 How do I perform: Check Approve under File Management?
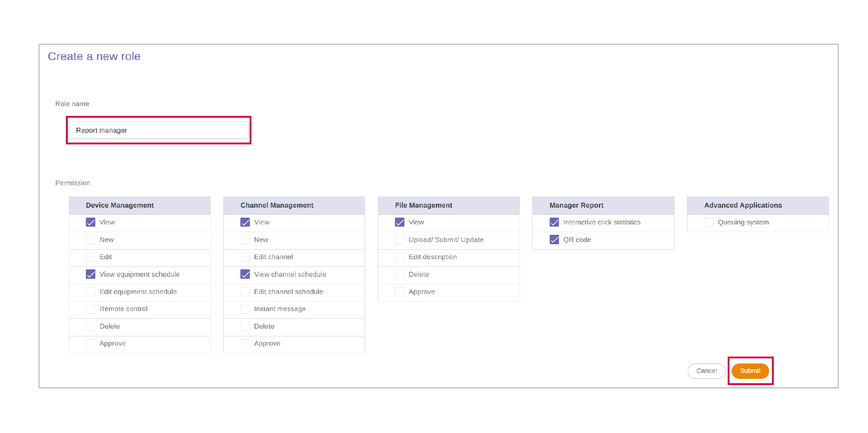[x=399, y=291]
